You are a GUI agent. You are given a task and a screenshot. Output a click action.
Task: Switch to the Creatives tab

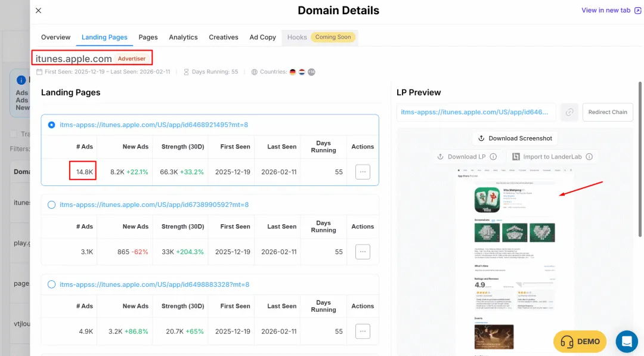pos(224,37)
